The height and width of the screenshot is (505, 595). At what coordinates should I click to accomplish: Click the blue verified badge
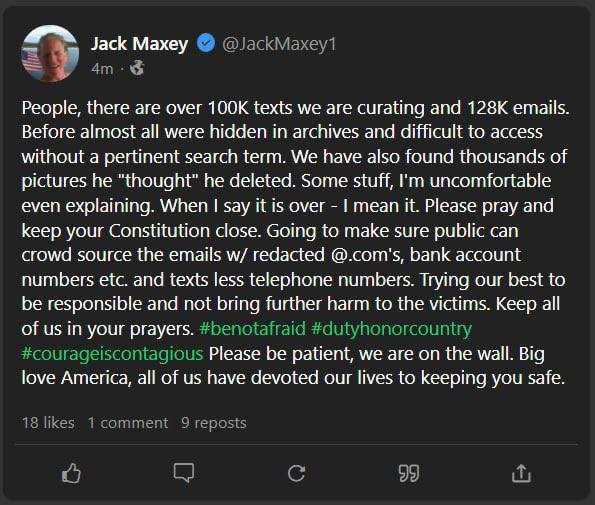coord(206,43)
